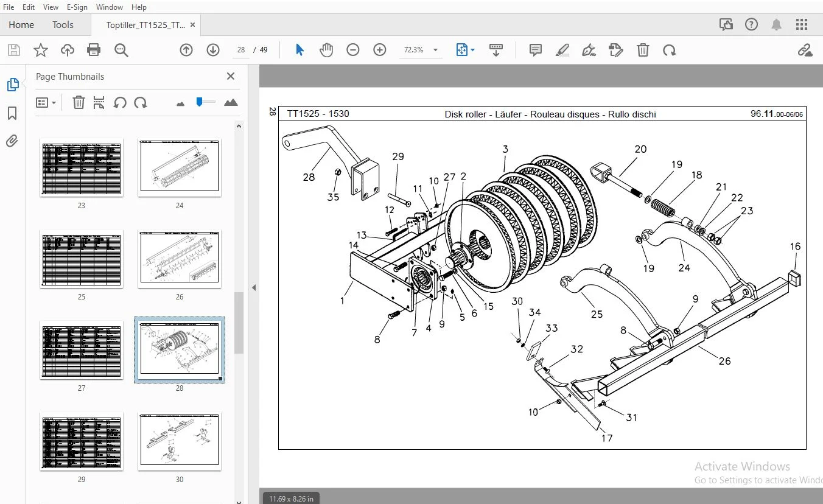Open the chat message icon in the header
This screenshot has width=823, height=504.
click(726, 24)
